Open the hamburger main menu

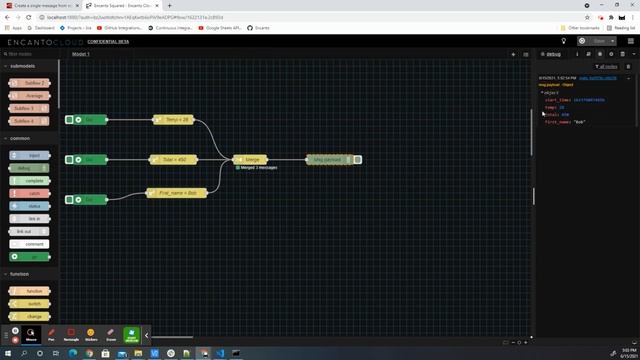tap(631, 41)
